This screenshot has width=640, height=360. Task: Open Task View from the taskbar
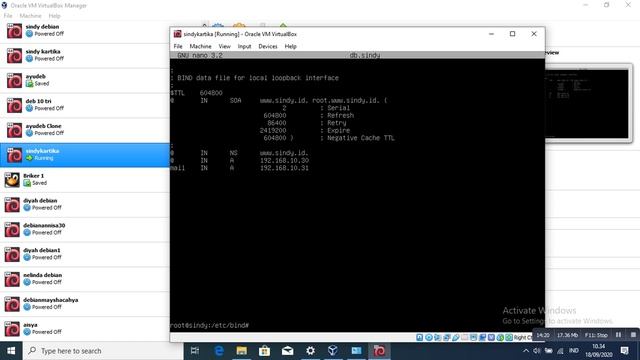click(x=195, y=351)
